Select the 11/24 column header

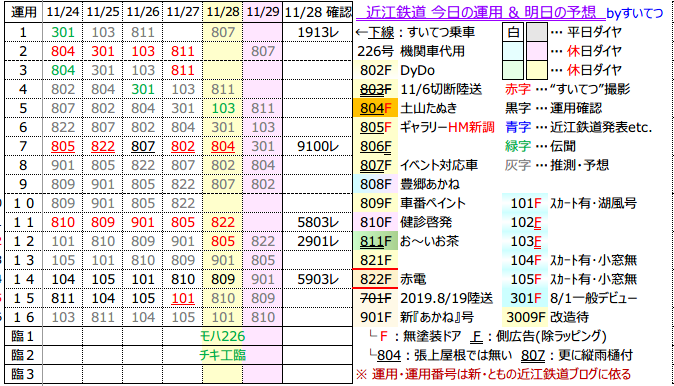[63, 12]
